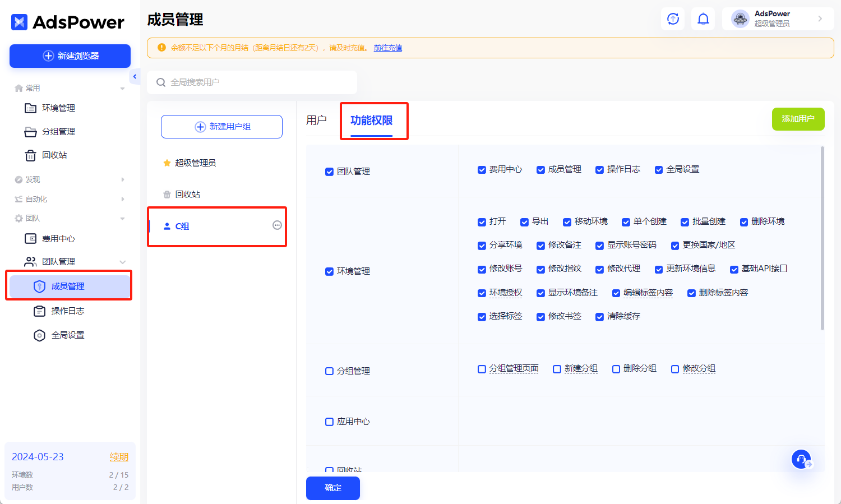The width and height of the screenshot is (841, 504).
Task: Select the 超级管理员 user group
Action: 197,163
